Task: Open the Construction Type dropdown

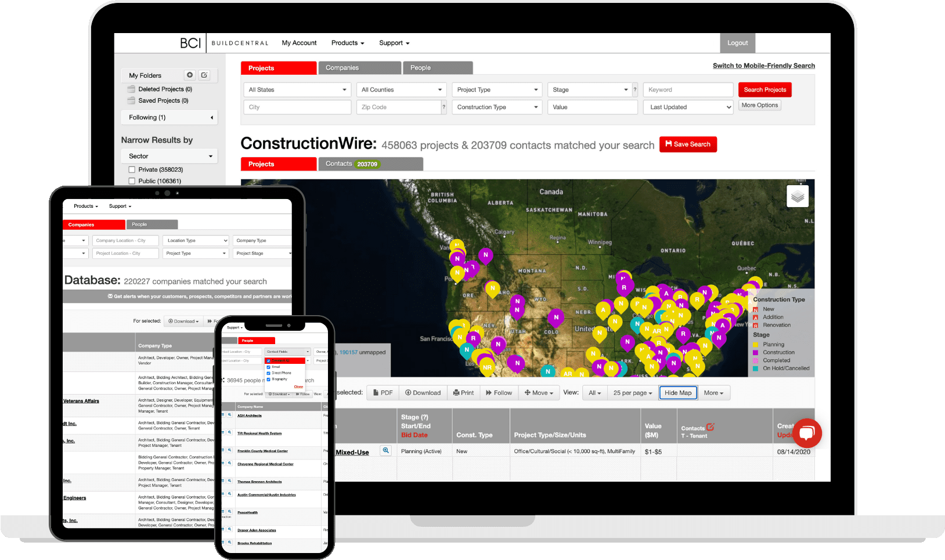Action: [497, 107]
